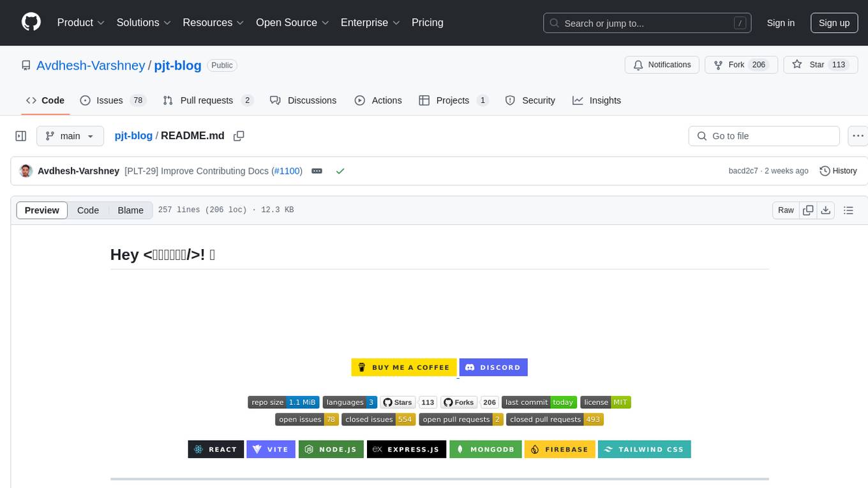868x488 pixels.
Task: Expand the Solutions menu
Action: pos(144,22)
